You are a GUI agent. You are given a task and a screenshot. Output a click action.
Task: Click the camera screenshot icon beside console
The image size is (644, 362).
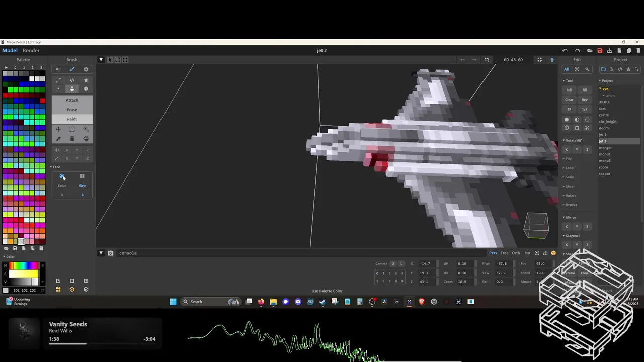[x=110, y=253]
